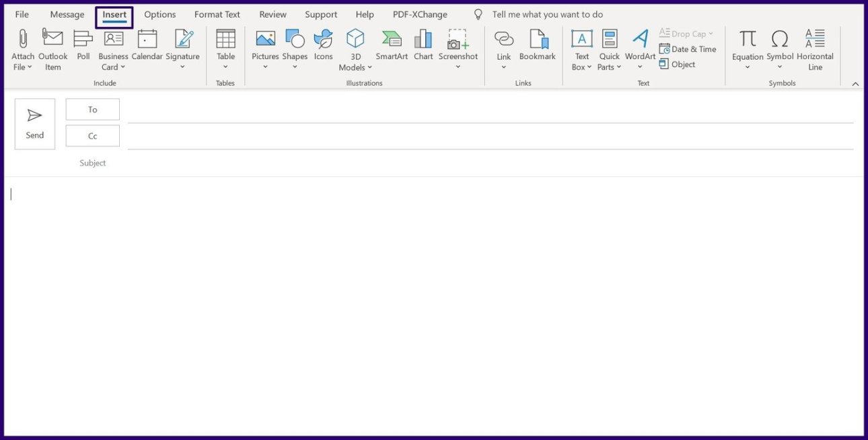Open the Options ribbon tab
The height and width of the screenshot is (440, 868).
159,14
